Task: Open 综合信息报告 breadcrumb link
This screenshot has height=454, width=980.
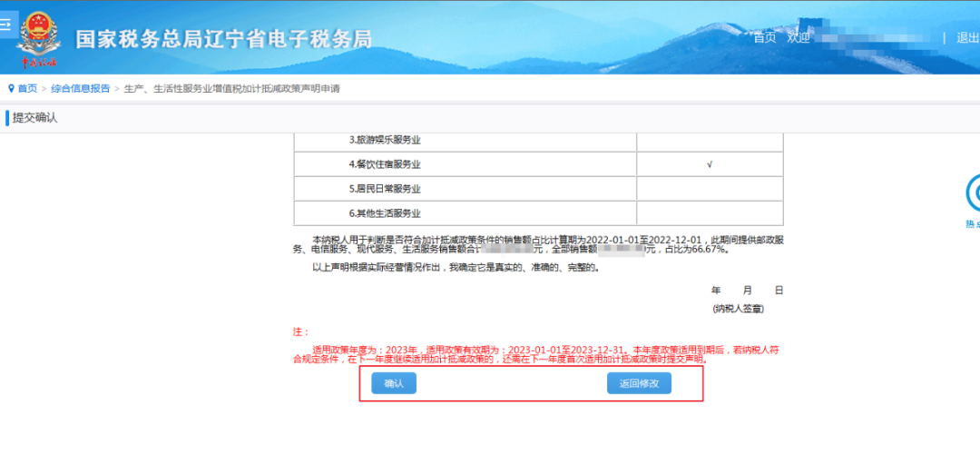Action: click(81, 88)
